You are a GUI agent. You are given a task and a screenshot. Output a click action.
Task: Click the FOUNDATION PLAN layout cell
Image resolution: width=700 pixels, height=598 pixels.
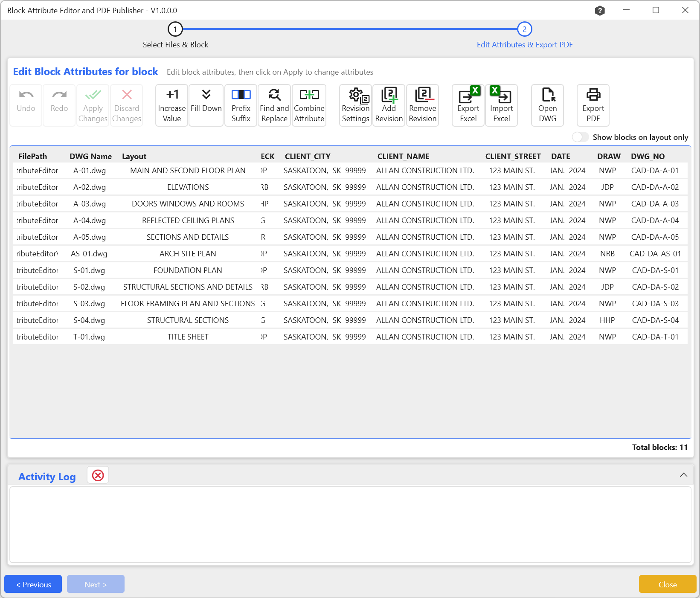188,270
